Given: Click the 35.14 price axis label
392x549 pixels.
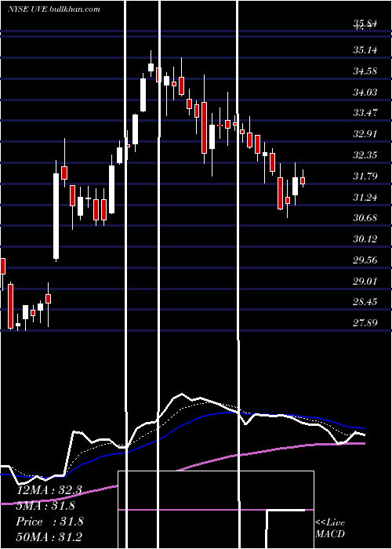Looking at the screenshot, I should 365,50.
